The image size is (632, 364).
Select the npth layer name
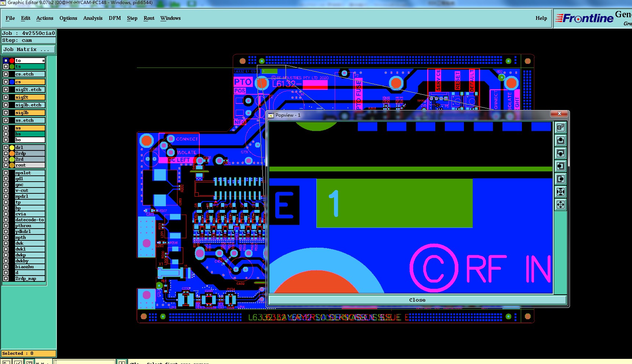tap(30, 237)
